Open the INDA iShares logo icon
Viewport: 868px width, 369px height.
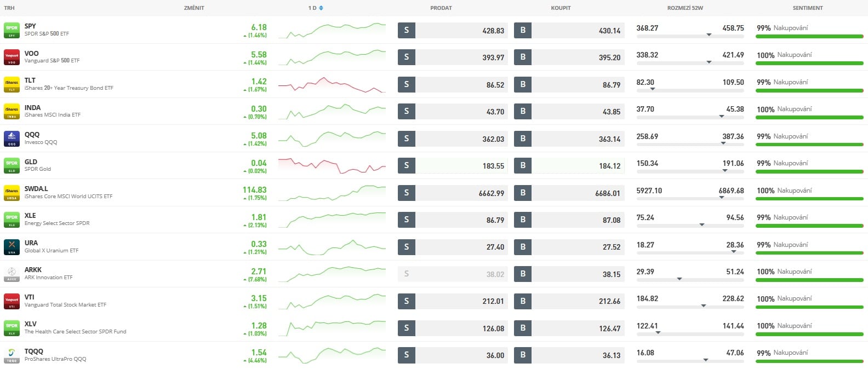(x=12, y=111)
